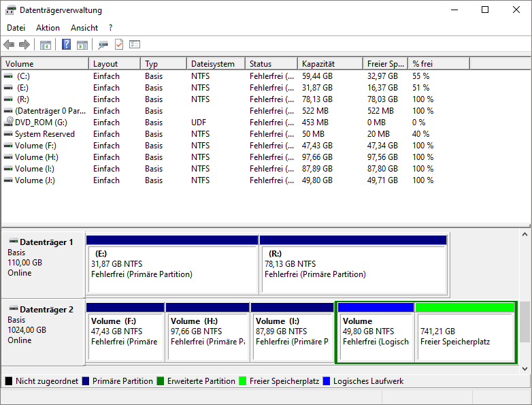Click the Logisches Laufwerk blue legend swatch
This screenshot has width=532, height=405.
point(327,381)
